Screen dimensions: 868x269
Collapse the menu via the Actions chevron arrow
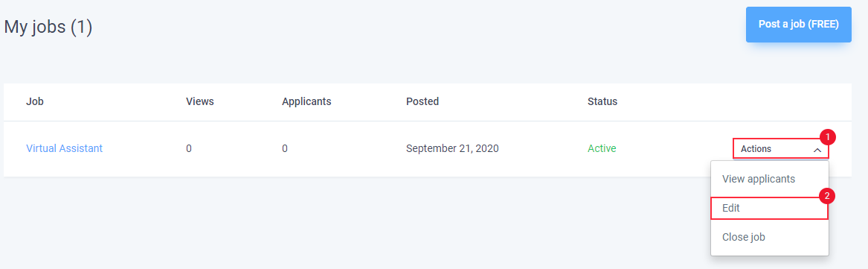[x=817, y=149]
